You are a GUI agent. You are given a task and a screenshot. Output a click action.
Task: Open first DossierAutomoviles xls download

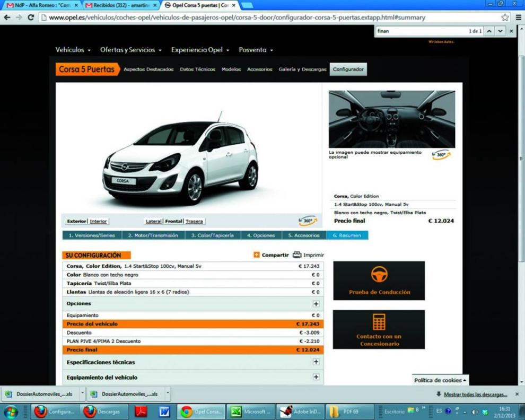click(x=41, y=394)
